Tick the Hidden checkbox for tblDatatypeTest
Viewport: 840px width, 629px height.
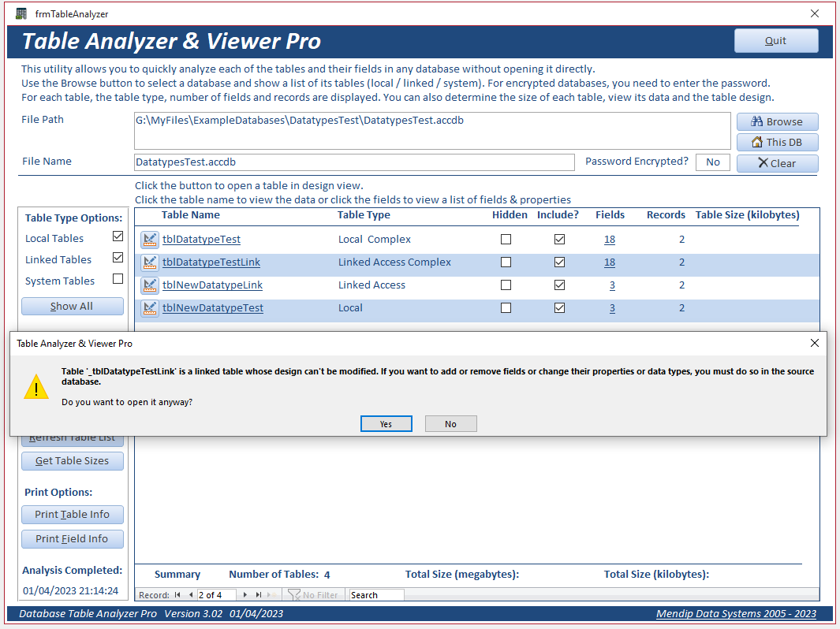click(x=506, y=240)
